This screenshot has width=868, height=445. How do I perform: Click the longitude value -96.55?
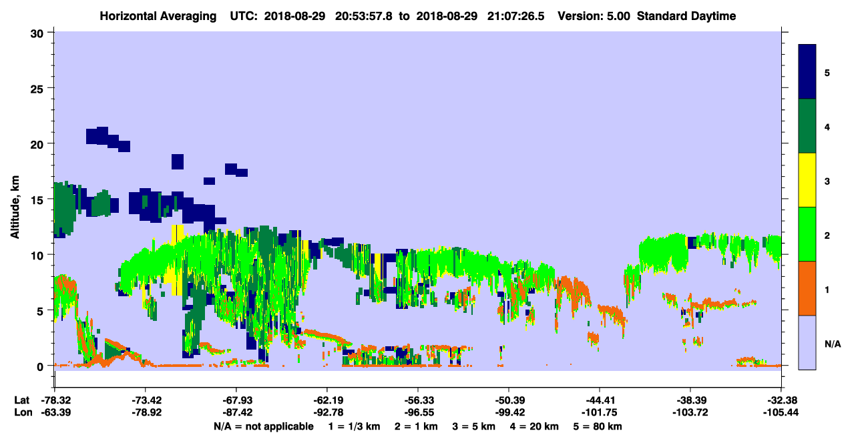click(418, 412)
